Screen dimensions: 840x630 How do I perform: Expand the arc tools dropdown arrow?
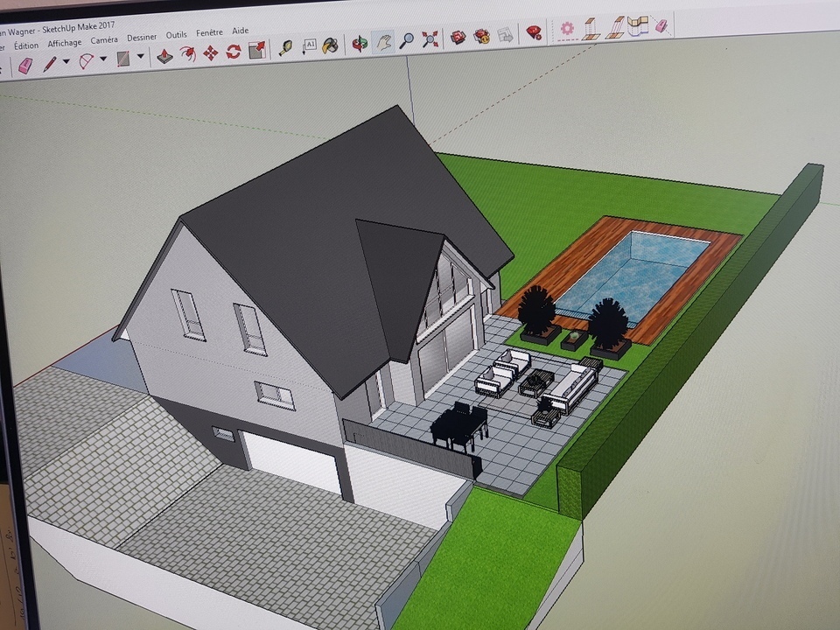point(103,59)
